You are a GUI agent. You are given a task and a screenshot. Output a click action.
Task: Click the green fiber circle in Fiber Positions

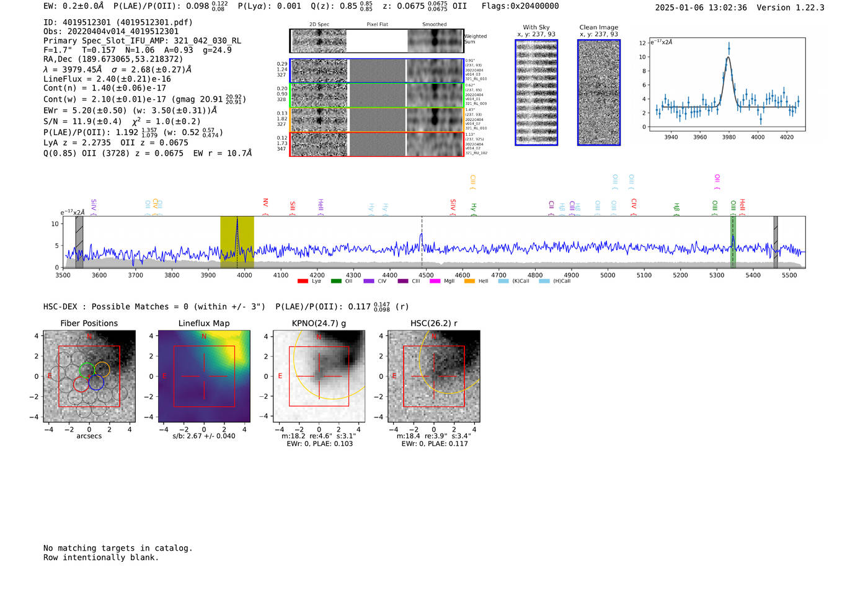(x=87, y=370)
